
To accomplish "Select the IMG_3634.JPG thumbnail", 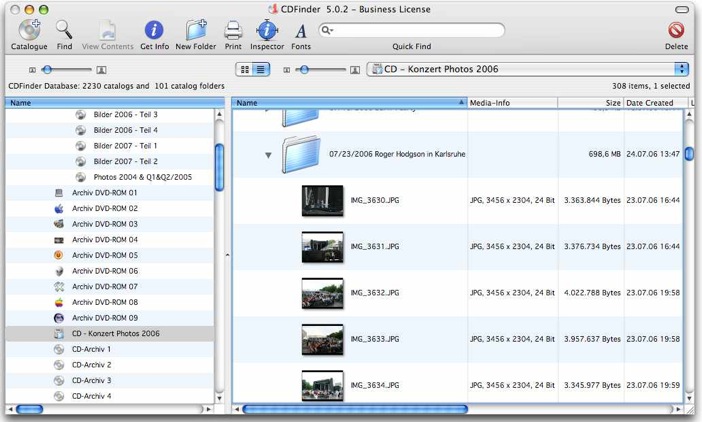I will pyautogui.click(x=322, y=385).
